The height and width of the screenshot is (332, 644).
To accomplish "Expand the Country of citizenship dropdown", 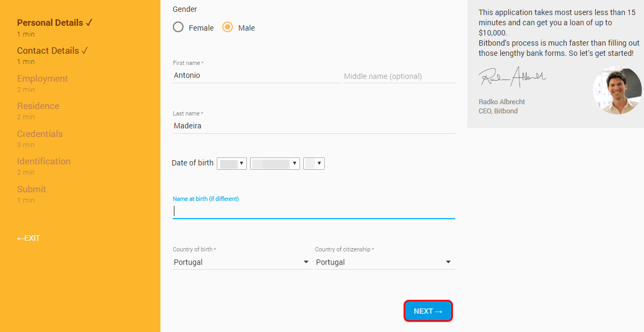I will pos(385,262).
